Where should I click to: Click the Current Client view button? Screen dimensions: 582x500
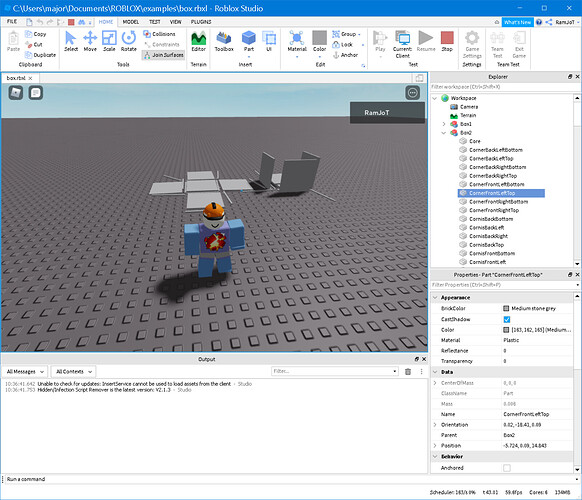click(x=402, y=44)
